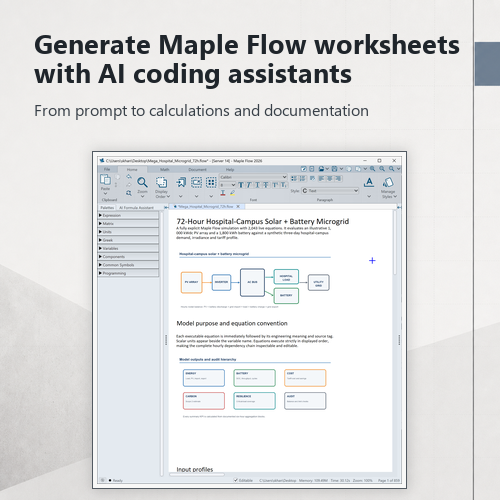The height and width of the screenshot is (500, 500).
Task: Expand the Common Symbols palette
Action: click(x=128, y=265)
